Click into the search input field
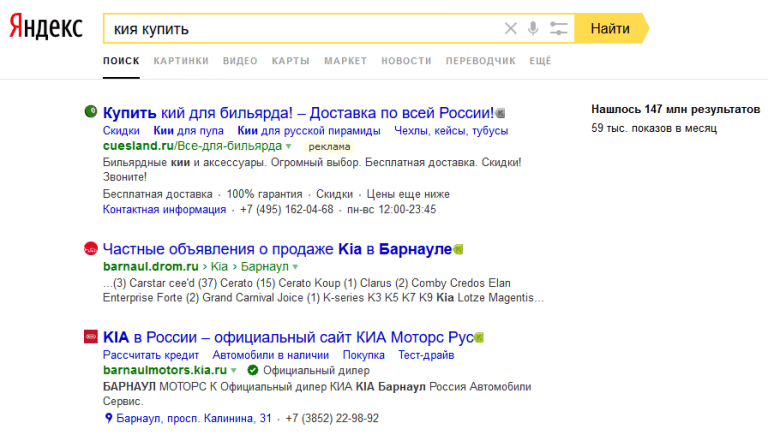Viewport: 768px width, 447px height. [300, 29]
